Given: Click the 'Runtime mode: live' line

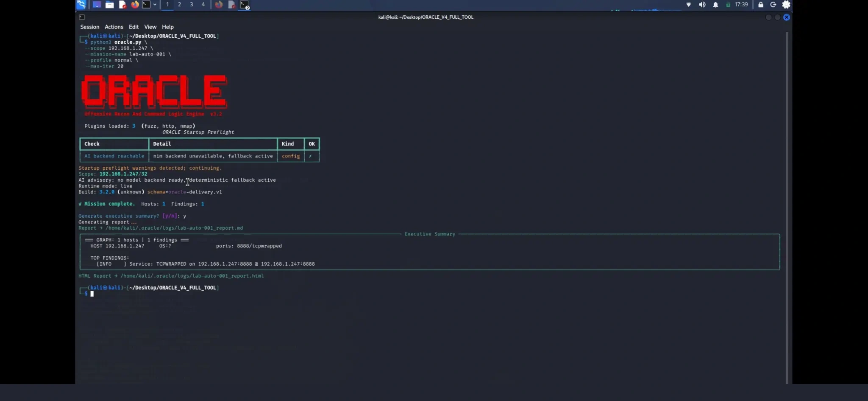Looking at the screenshot, I should pyautogui.click(x=105, y=186).
